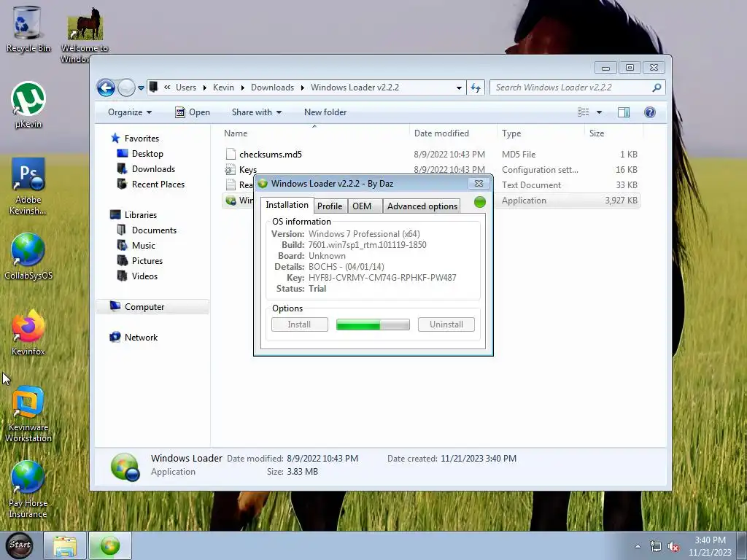Click the green status indicator in Loader

pyautogui.click(x=480, y=203)
